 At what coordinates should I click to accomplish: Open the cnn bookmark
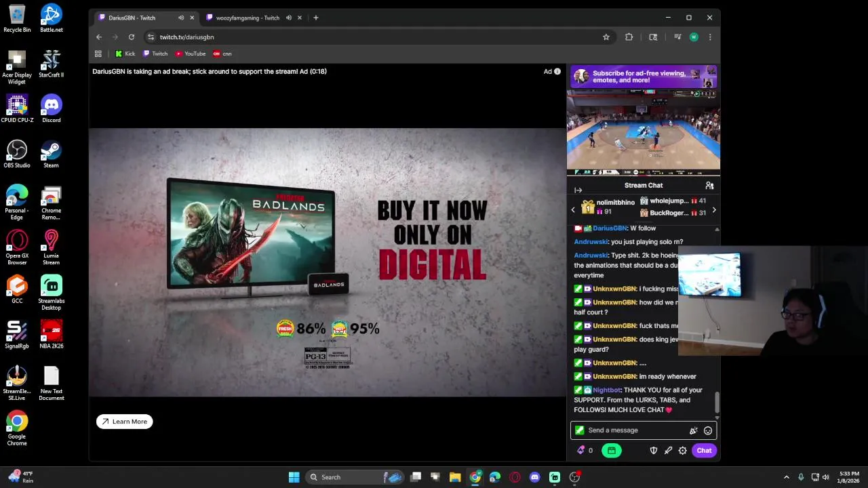[222, 54]
